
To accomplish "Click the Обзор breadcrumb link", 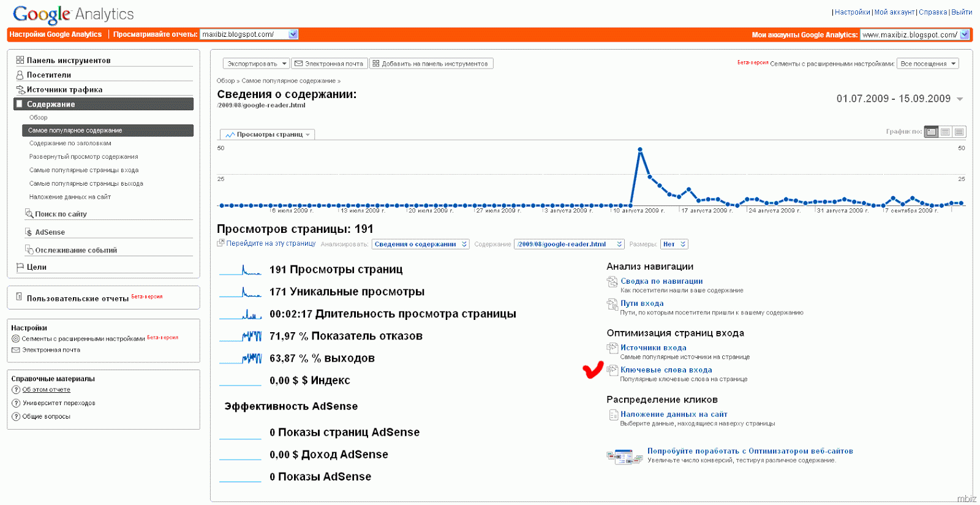I will (x=225, y=81).
